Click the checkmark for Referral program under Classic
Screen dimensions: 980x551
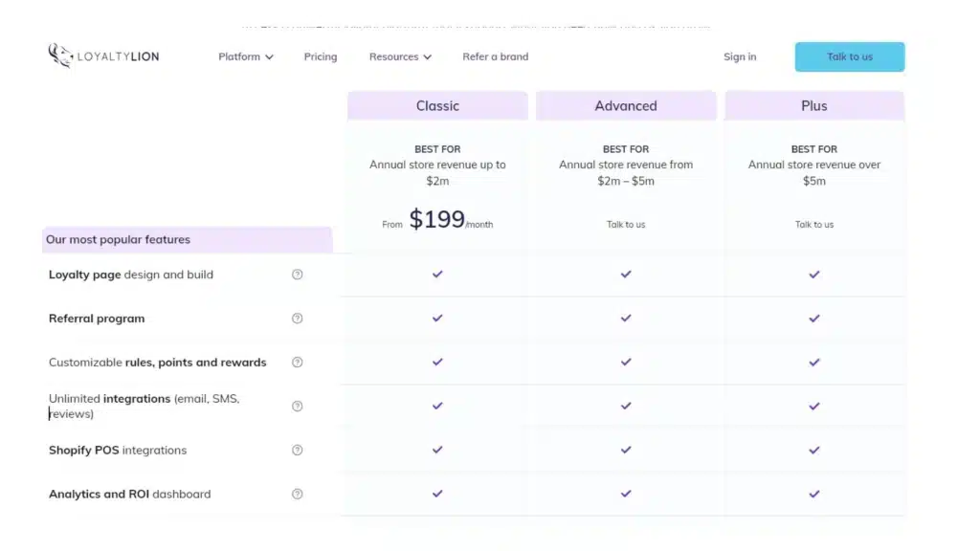437,318
